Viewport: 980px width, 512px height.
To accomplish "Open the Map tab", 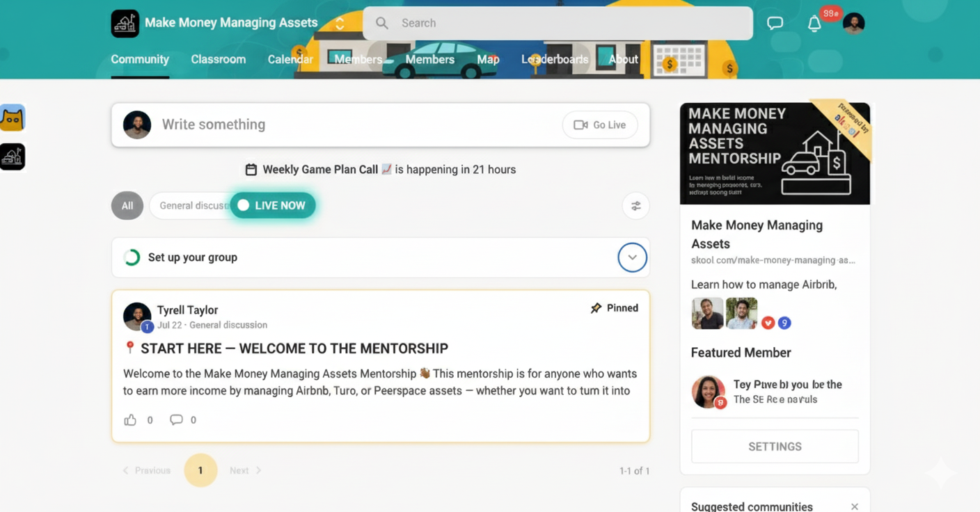I will 488,59.
